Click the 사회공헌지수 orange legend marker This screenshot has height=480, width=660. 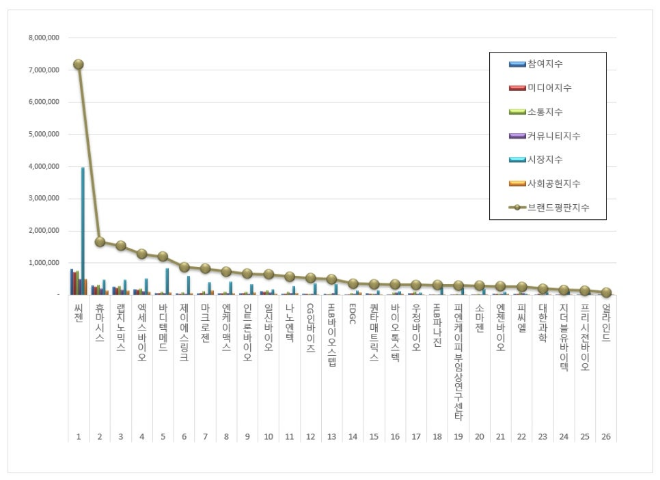(517, 184)
